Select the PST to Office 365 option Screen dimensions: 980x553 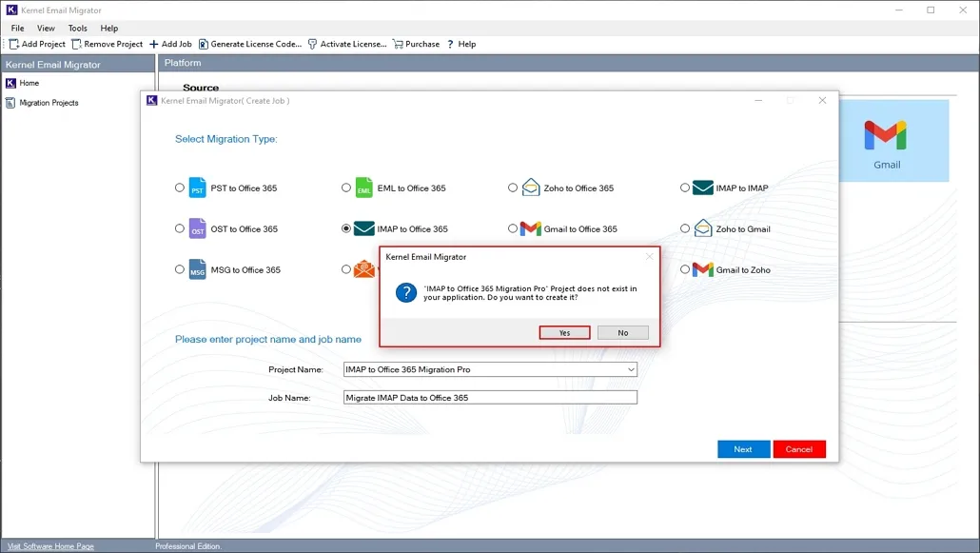click(x=179, y=188)
